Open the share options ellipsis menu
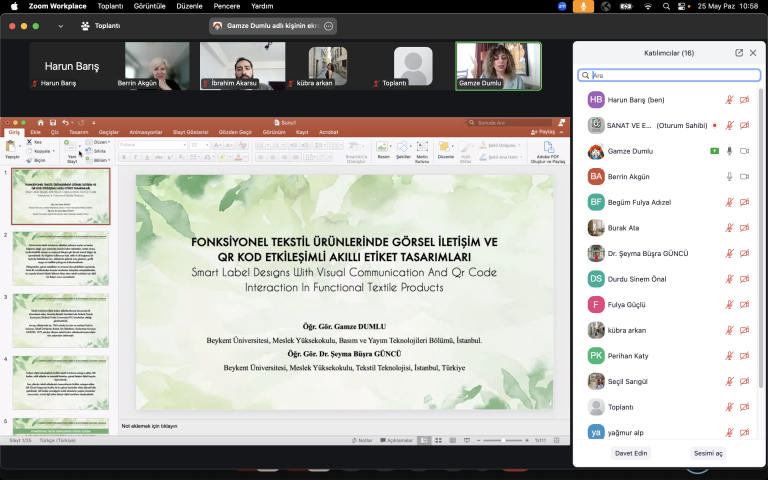Image resolution: width=768 pixels, height=480 pixels. [329, 25]
